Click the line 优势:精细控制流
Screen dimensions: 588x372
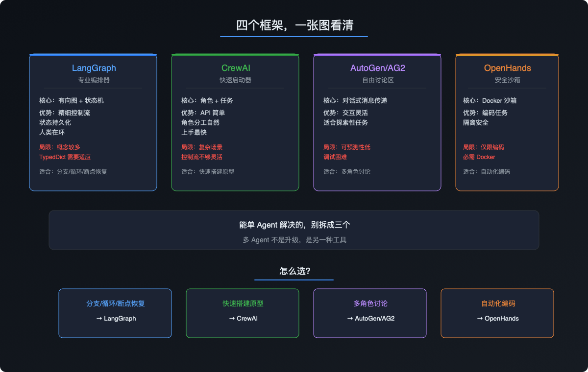(x=65, y=113)
